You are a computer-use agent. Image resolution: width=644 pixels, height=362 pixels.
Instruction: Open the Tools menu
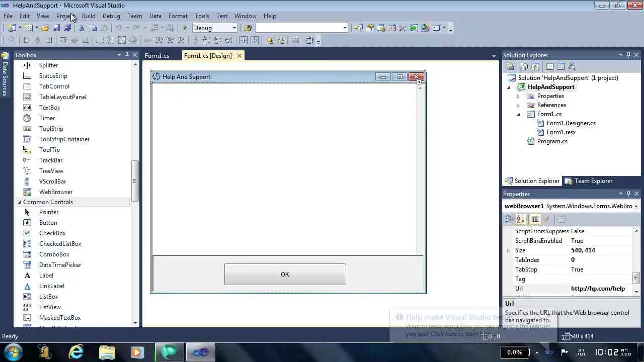pyautogui.click(x=202, y=16)
